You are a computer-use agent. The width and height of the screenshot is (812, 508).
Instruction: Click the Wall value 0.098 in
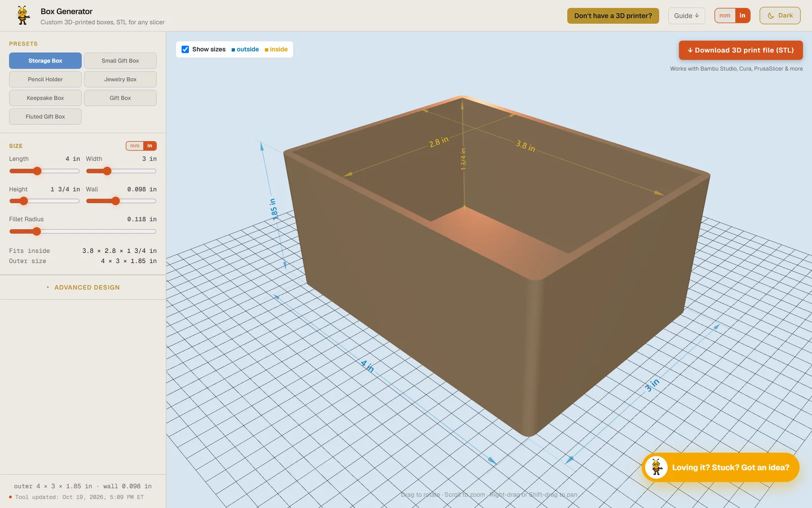(142, 189)
